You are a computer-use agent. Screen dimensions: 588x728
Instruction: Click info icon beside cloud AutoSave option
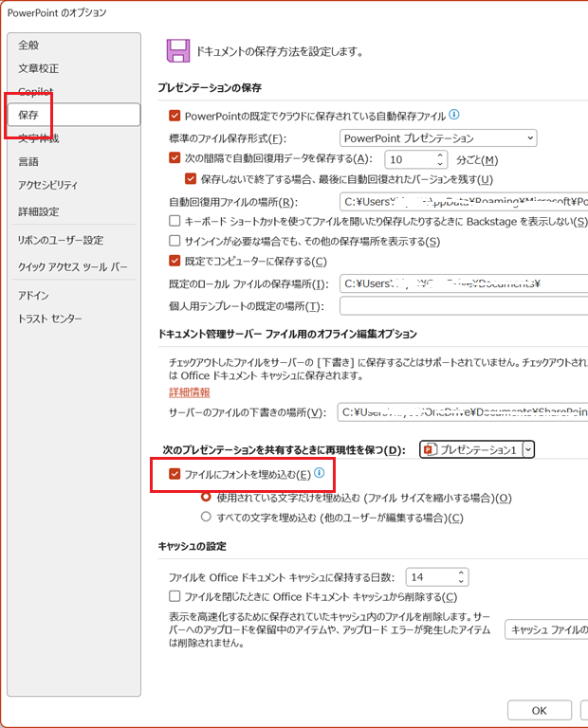point(454,116)
